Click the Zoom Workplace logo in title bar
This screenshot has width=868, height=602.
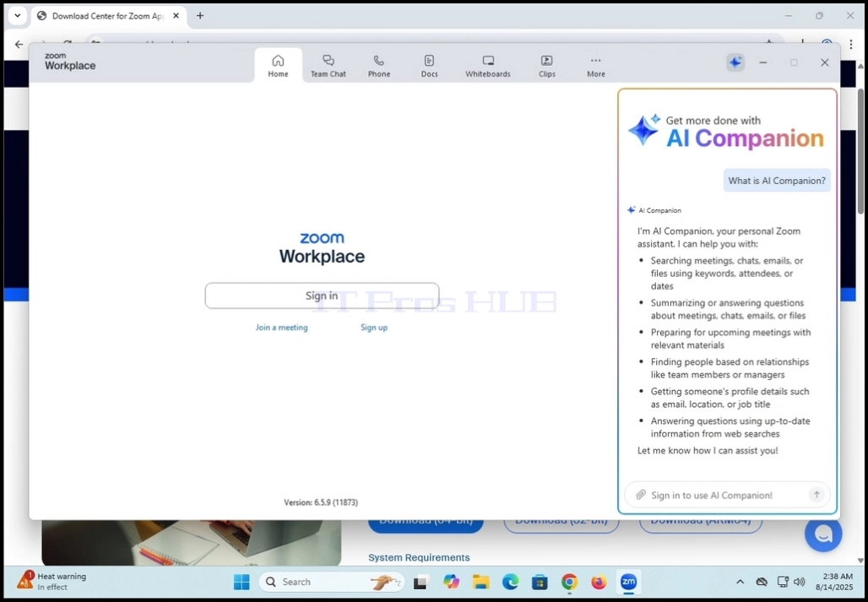[x=70, y=62]
